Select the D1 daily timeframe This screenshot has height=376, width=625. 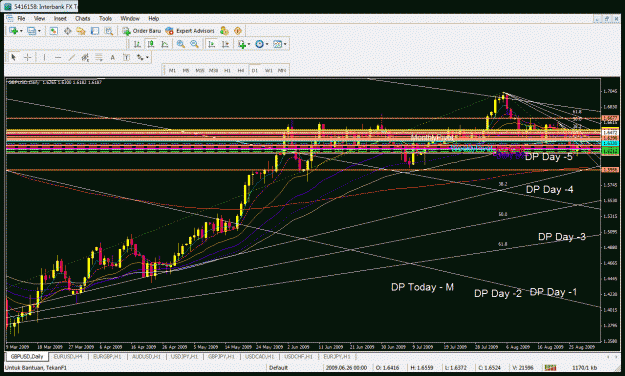254,71
